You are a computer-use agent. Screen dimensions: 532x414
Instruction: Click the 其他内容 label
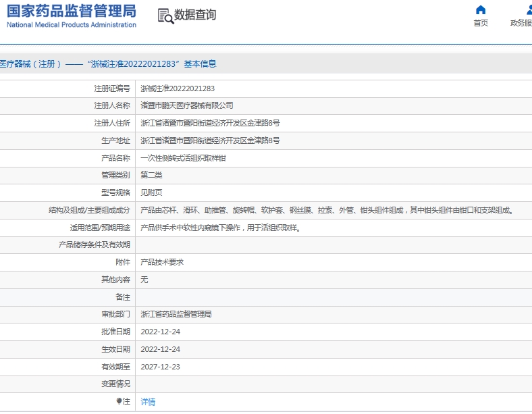tap(115, 280)
